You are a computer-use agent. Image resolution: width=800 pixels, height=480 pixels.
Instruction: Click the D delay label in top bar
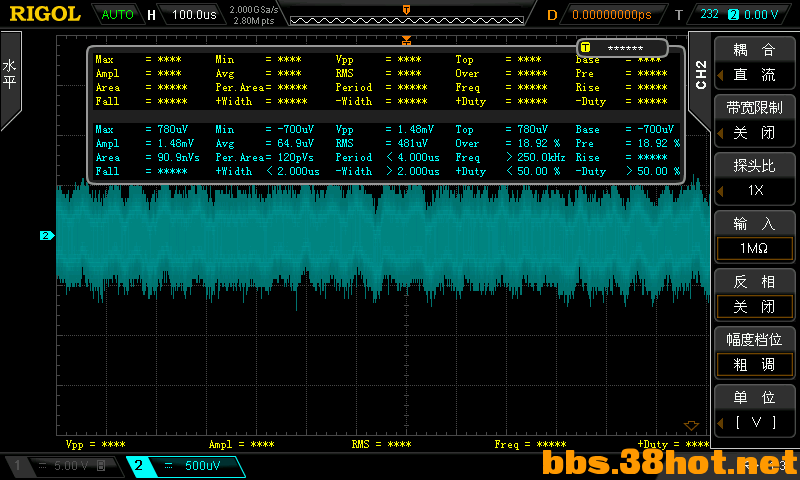[x=552, y=15]
